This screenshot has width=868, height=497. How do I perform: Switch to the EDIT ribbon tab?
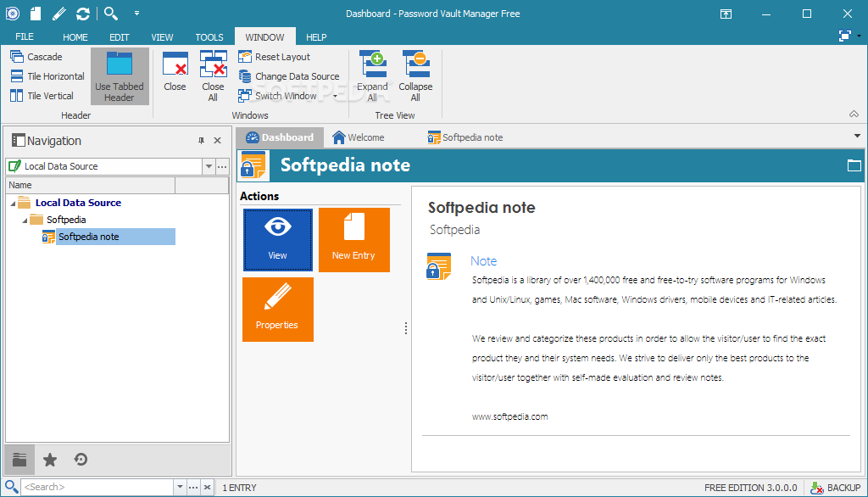click(119, 37)
